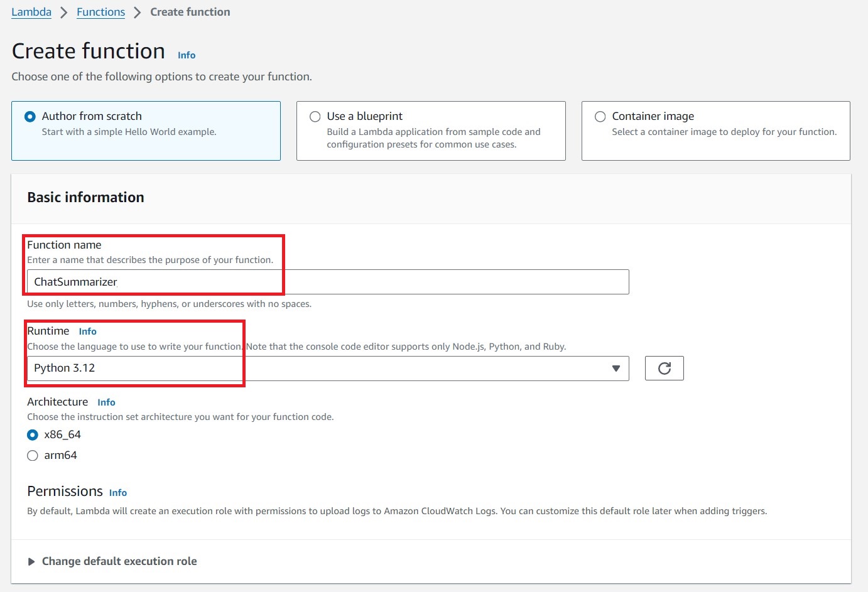Select x86_64 architecture
The height and width of the screenshot is (592, 868).
point(33,435)
